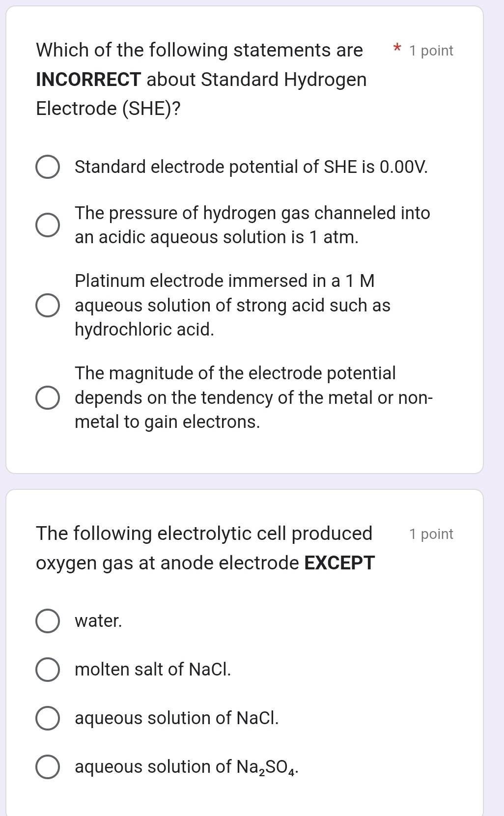Viewport: 504px width, 816px height.
Task: Click the text "The pressure of hydrogen gas channeled into"
Action: (252, 213)
